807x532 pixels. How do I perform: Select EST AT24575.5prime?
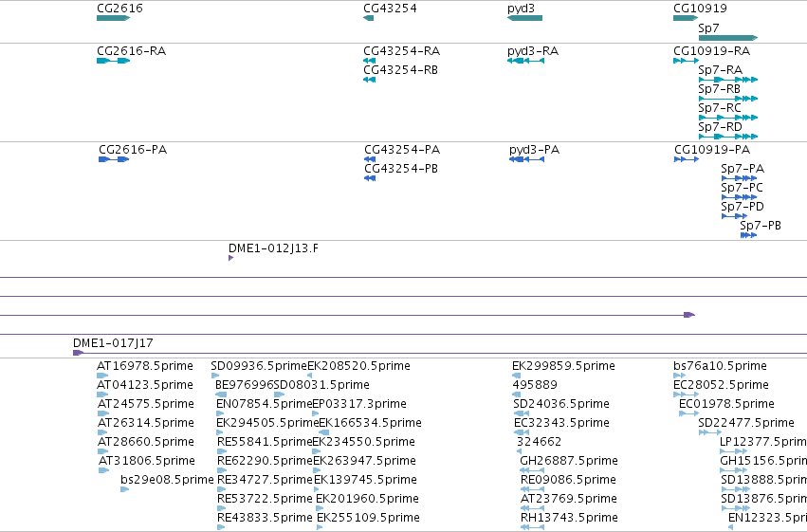tap(103, 413)
